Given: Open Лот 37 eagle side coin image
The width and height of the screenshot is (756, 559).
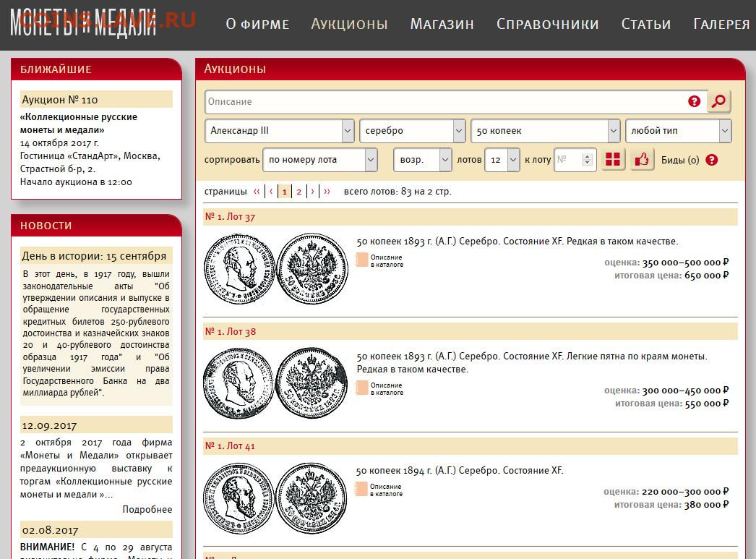Looking at the screenshot, I should click(312, 268).
